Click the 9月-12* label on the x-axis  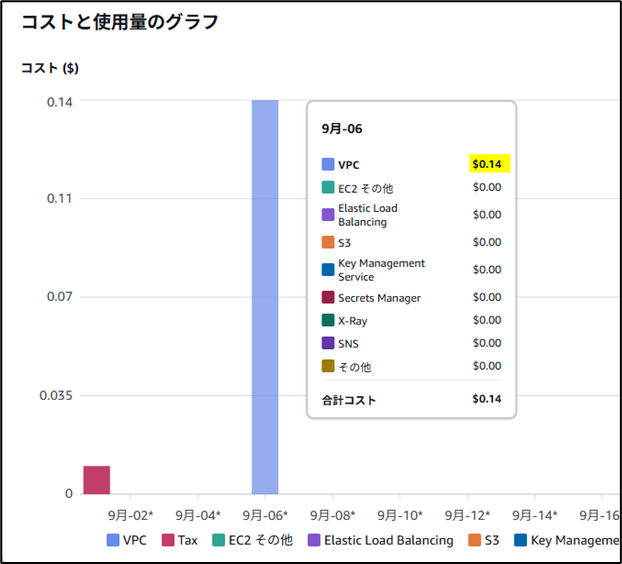tap(467, 515)
